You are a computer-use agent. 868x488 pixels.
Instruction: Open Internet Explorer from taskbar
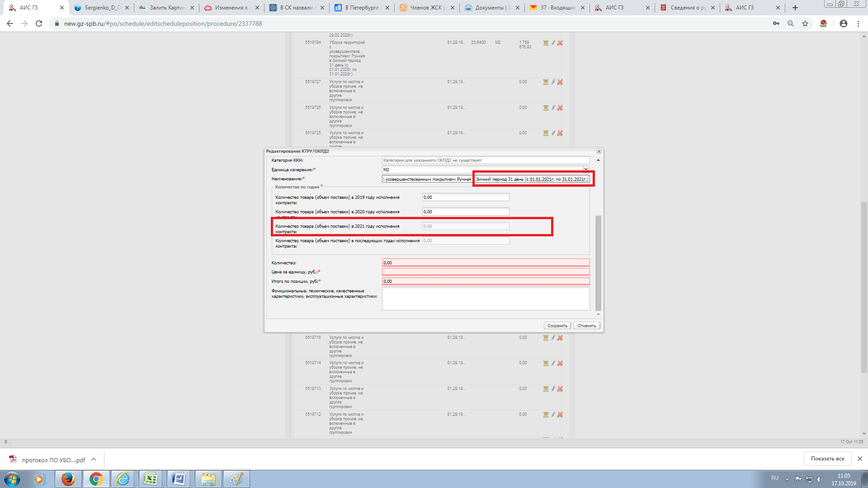123,479
